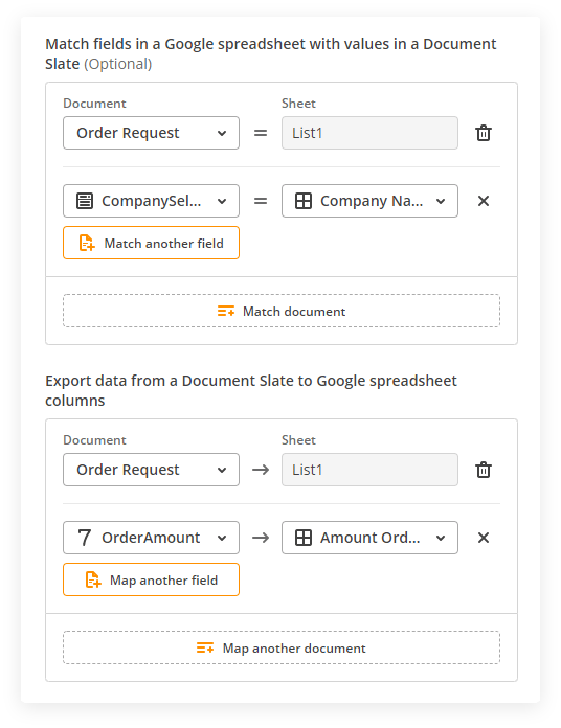
Task: Click the grid icon beside Amount Ord
Action: pyautogui.click(x=304, y=538)
